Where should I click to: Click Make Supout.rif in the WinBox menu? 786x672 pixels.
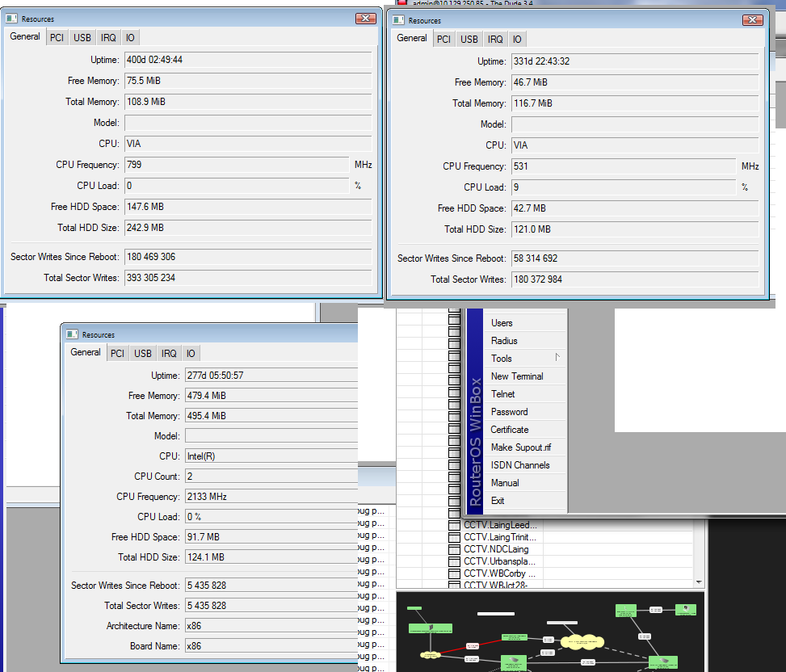[x=521, y=447]
